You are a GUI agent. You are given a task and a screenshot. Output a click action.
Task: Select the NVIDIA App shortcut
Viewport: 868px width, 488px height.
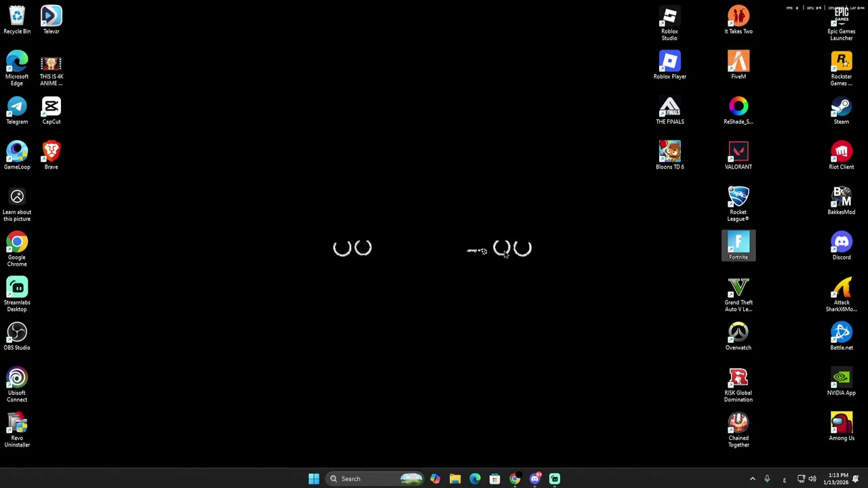coord(841,382)
